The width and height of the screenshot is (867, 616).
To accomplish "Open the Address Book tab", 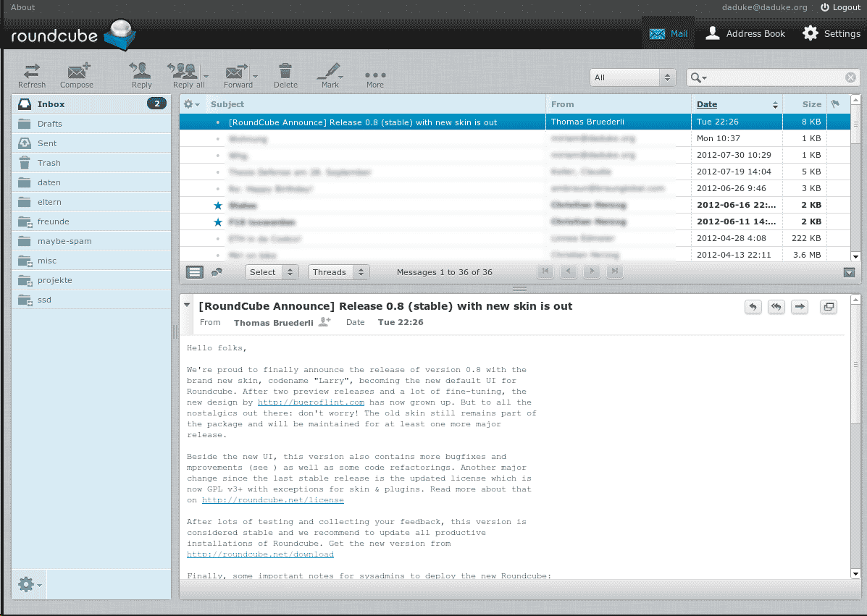I will (x=745, y=33).
